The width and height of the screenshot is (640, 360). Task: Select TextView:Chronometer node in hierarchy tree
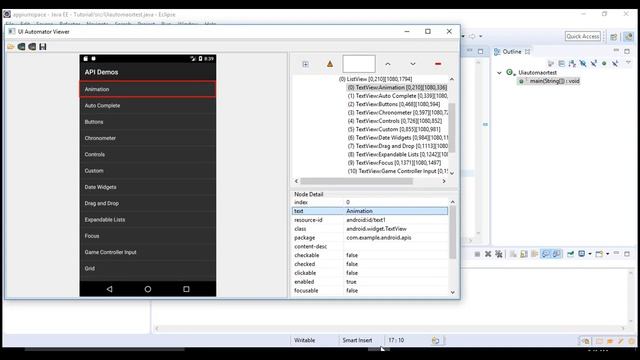pyautogui.click(x=398, y=113)
